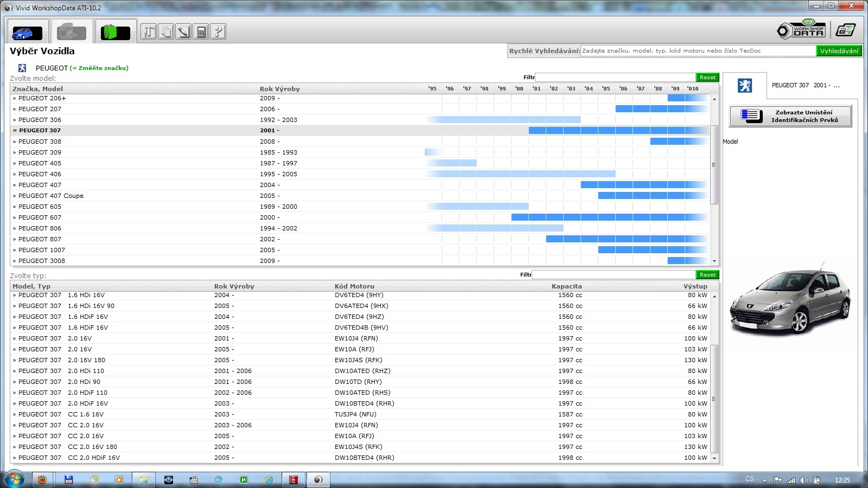Select type 307 2.0 16V 180

361,360
